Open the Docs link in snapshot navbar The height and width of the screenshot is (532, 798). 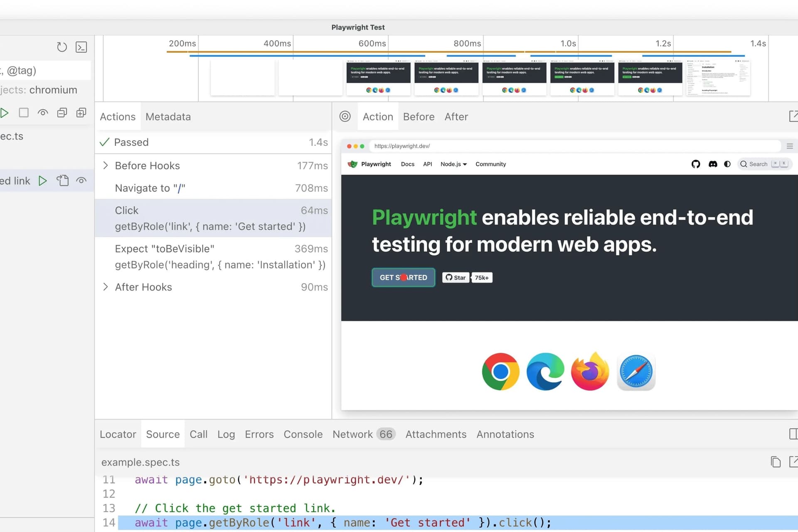click(408, 164)
